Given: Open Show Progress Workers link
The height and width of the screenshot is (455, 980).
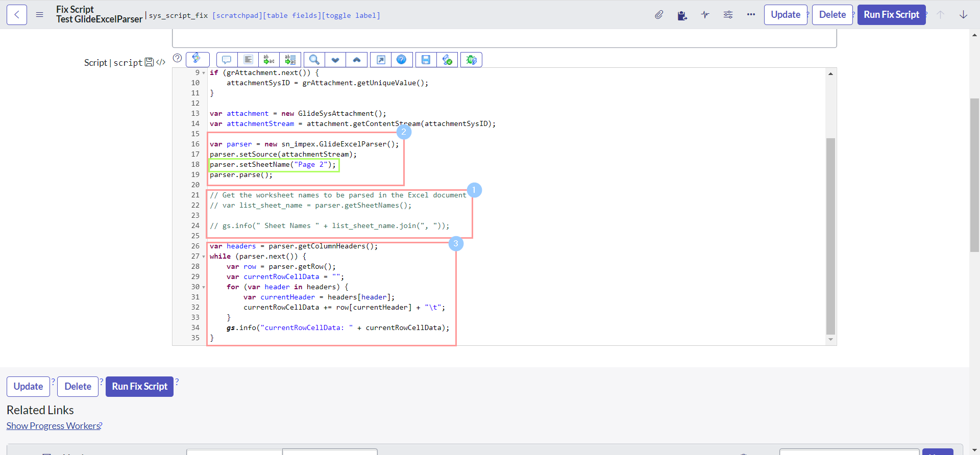Looking at the screenshot, I should pos(53,426).
